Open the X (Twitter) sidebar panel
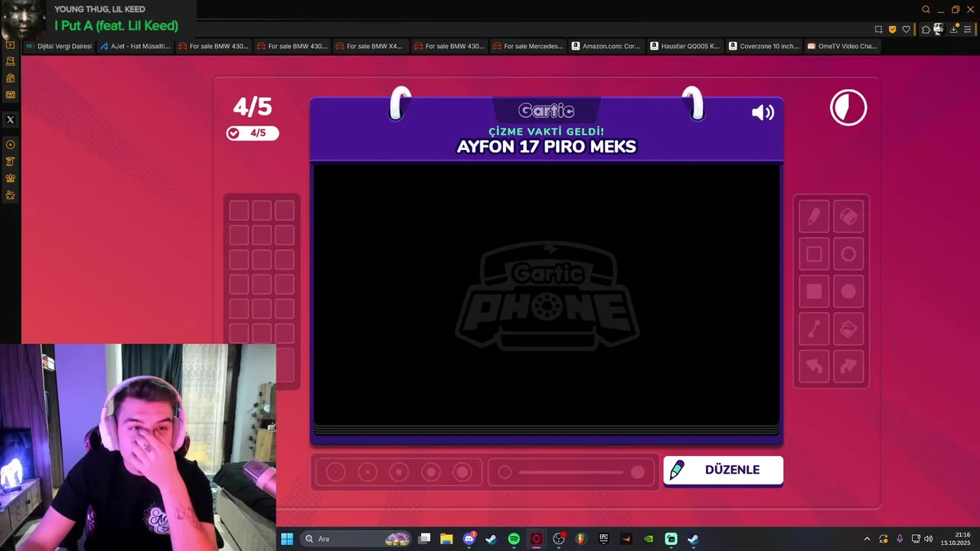This screenshot has height=551, width=980. pyautogui.click(x=10, y=119)
